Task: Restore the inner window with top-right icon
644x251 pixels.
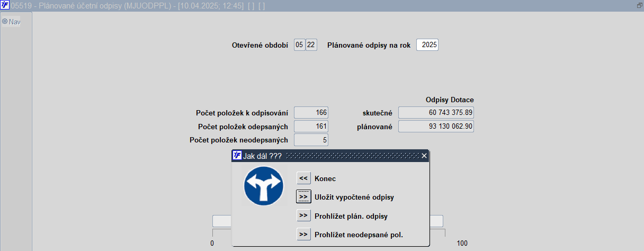Action: pyautogui.click(x=639, y=5)
